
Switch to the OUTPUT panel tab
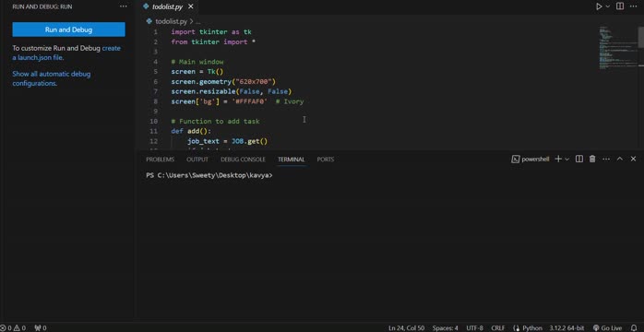click(197, 160)
